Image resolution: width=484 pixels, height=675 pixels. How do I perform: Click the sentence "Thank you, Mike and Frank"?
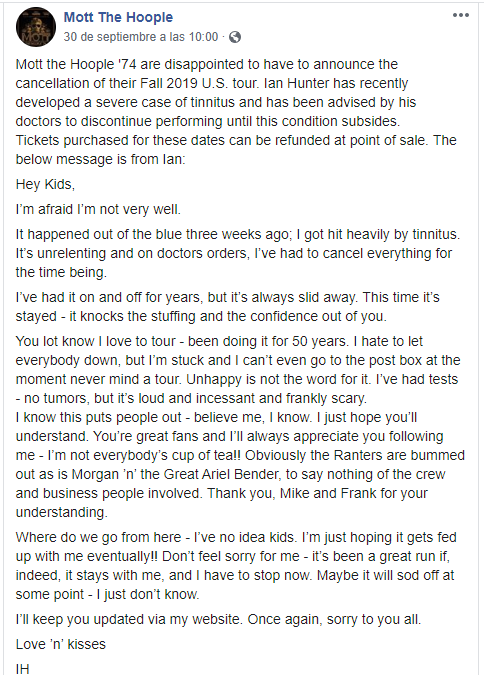click(x=221, y=502)
